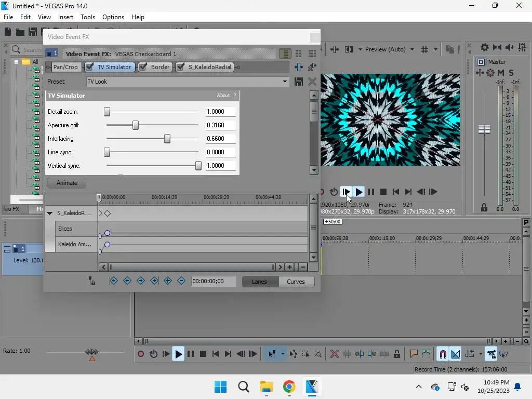
Task: Click the Animate button
Action: point(67,182)
